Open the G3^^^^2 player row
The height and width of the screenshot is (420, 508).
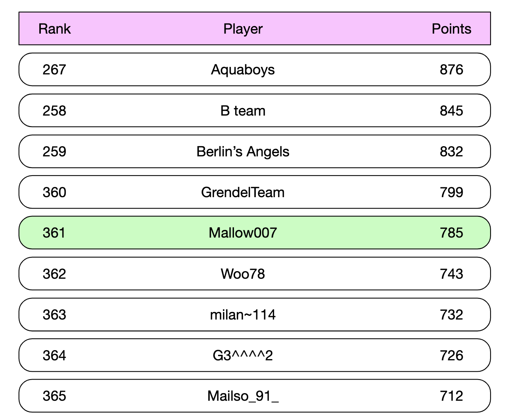point(254,355)
